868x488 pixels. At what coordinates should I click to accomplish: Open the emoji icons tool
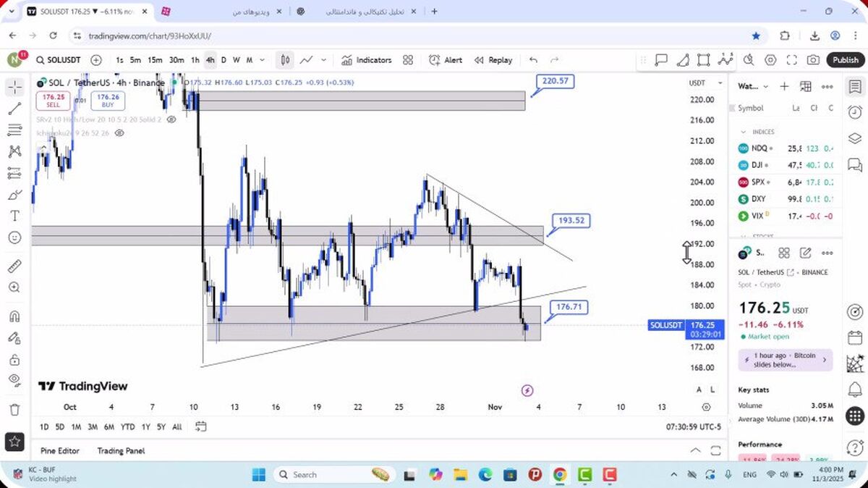pos(14,237)
